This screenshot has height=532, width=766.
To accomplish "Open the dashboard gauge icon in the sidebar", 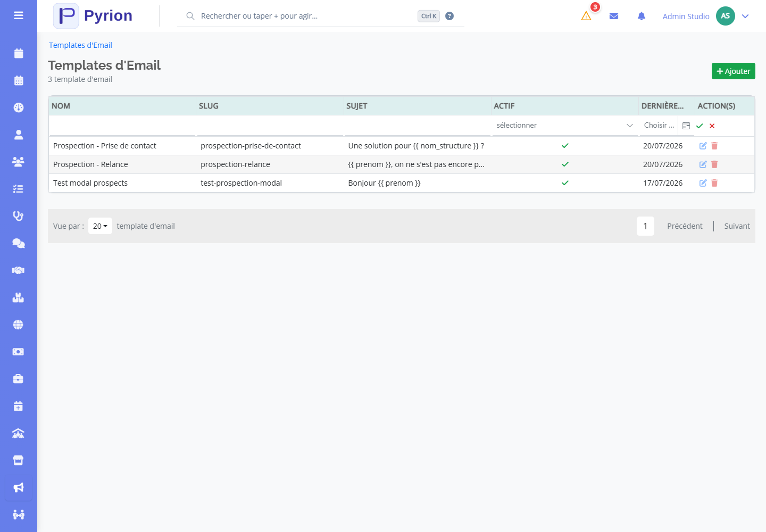I will click(x=19, y=107).
